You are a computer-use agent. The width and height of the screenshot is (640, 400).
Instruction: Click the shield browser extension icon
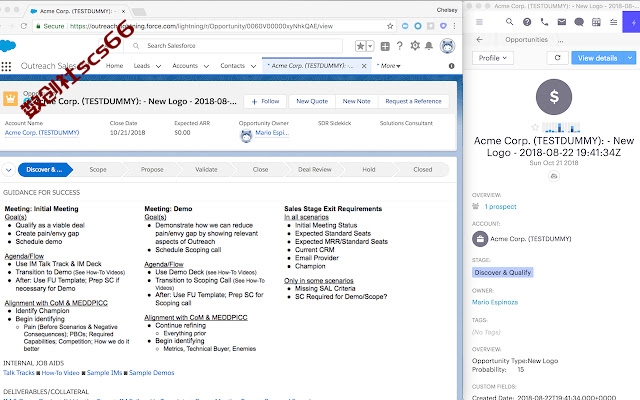tap(443, 26)
